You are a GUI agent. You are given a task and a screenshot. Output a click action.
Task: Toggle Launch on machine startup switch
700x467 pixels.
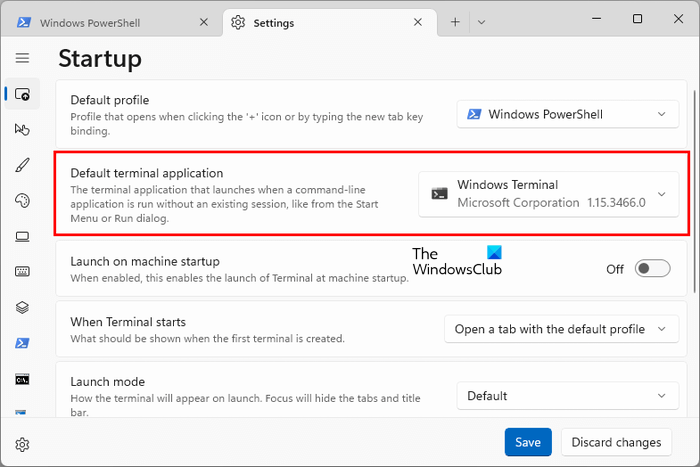[x=652, y=269]
